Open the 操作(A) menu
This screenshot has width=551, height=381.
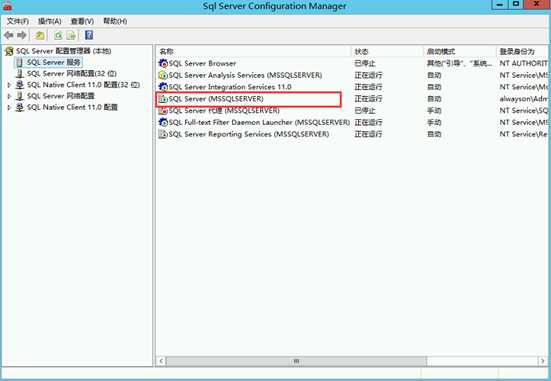point(49,21)
